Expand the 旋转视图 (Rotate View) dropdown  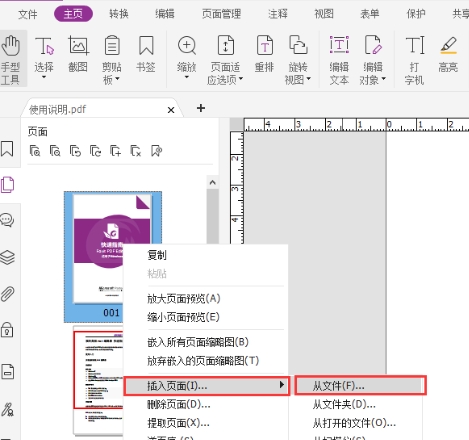click(308, 79)
